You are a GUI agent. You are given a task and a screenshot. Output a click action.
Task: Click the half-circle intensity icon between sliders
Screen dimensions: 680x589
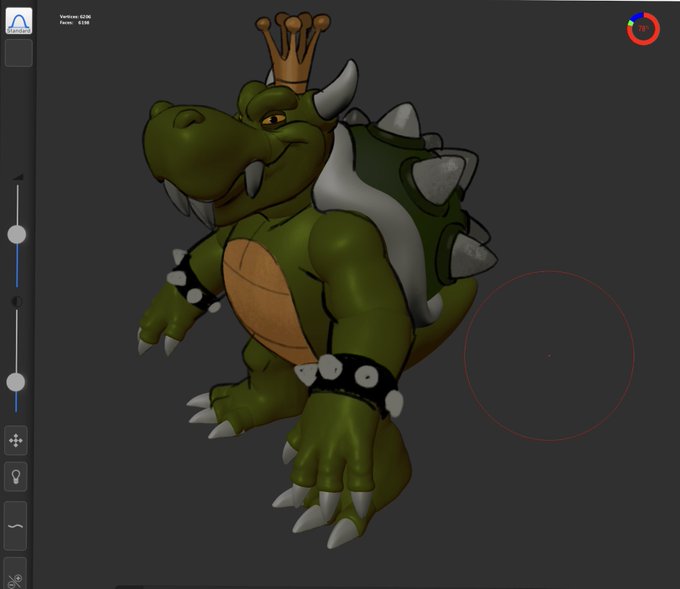[17, 301]
